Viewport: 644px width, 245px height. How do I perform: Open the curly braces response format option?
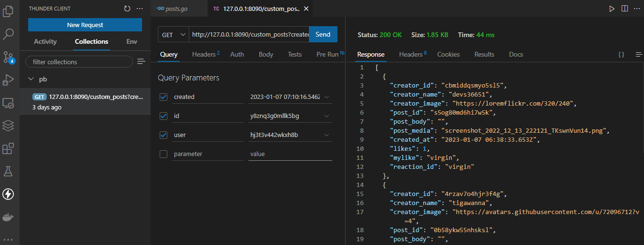[621, 55]
